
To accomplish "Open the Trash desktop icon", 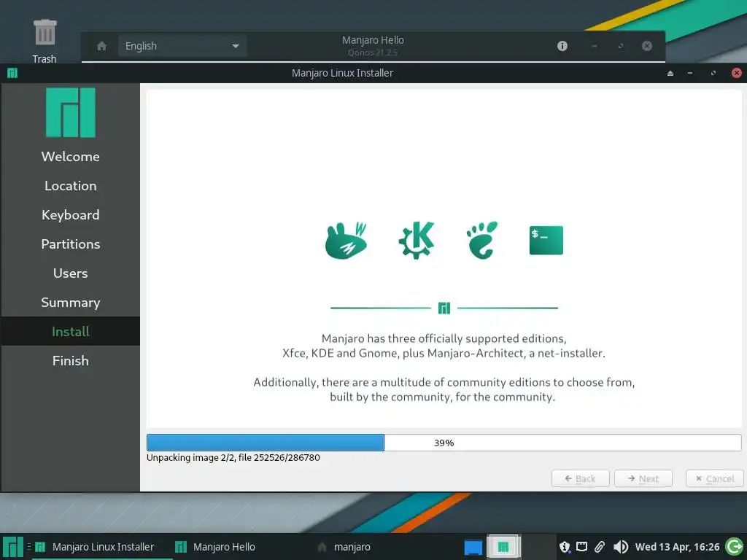I will pos(44,41).
